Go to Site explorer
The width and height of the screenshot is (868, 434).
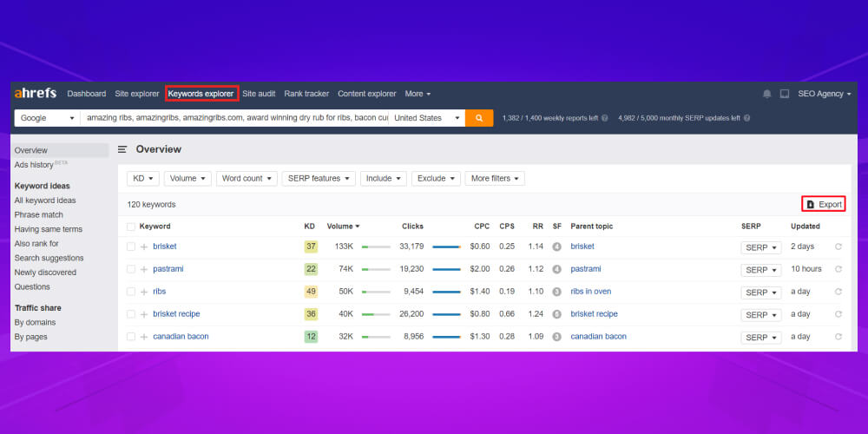click(x=137, y=94)
